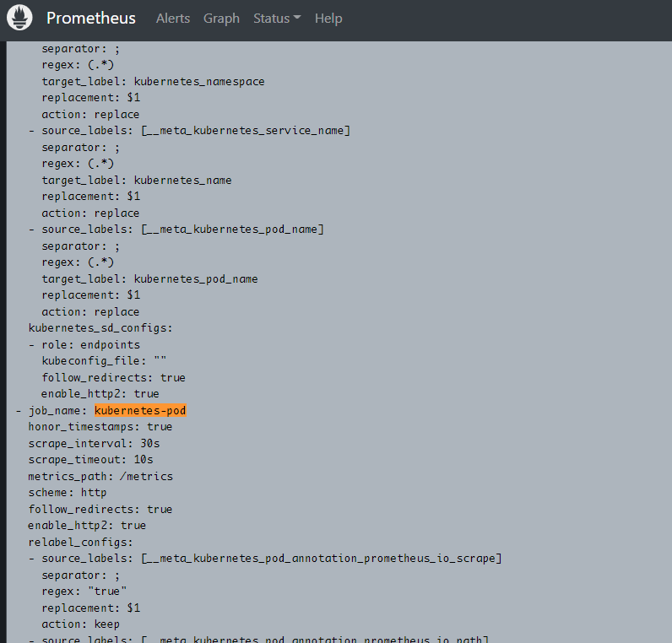Click 'scrape_timeout: 10s' line
The width and height of the screenshot is (672, 643).
(x=90, y=460)
